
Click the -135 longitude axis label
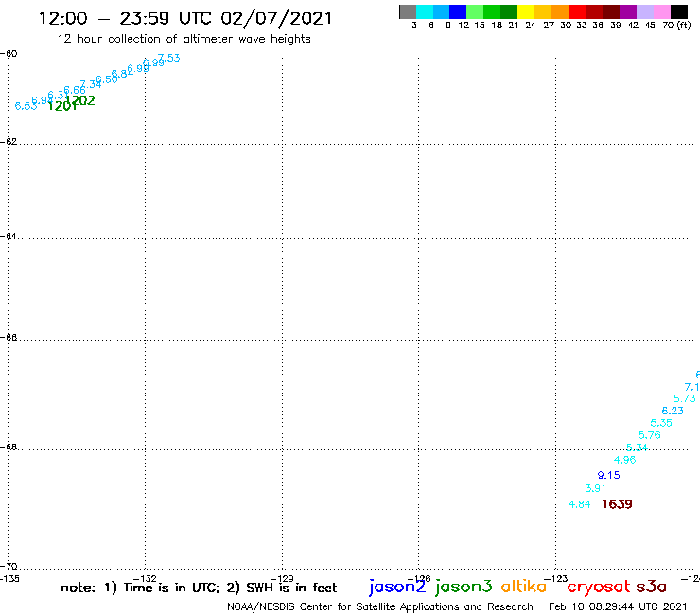tap(10, 579)
